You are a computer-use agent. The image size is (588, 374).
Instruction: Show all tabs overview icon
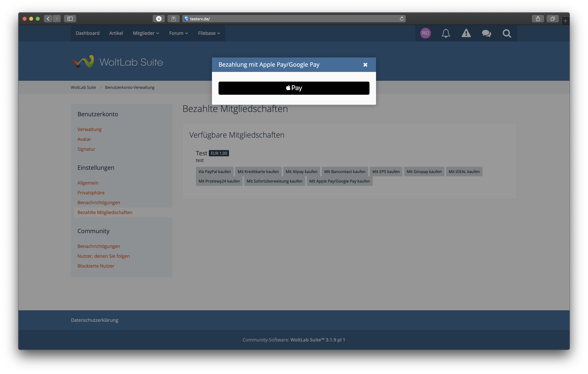(553, 19)
